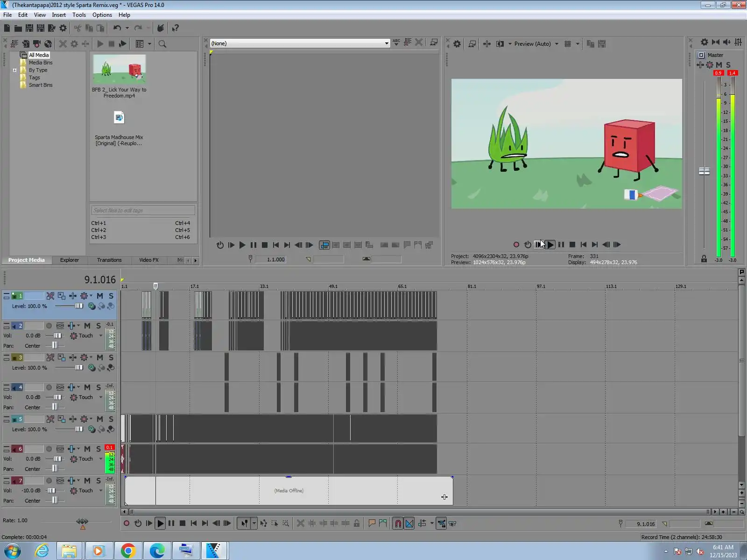Arm audio track 6 for record
This screenshot has height=560, width=747.
tap(49, 449)
